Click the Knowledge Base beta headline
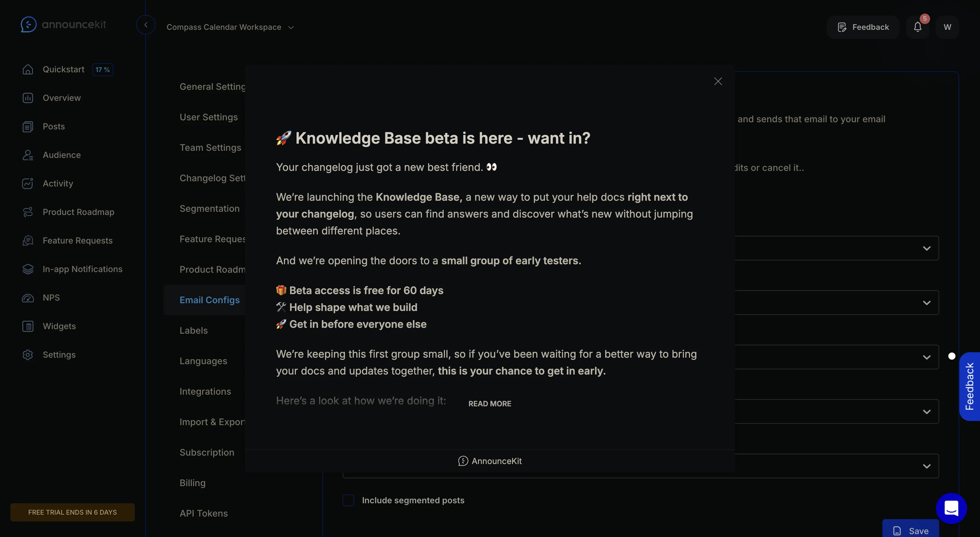The height and width of the screenshot is (537, 980). (x=433, y=138)
